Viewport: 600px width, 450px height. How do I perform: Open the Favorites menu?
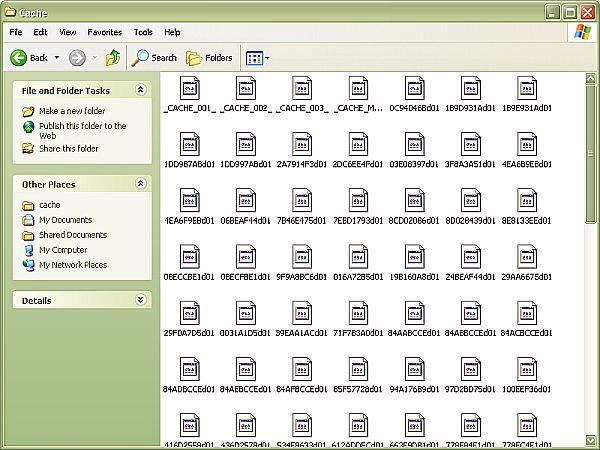(105, 32)
